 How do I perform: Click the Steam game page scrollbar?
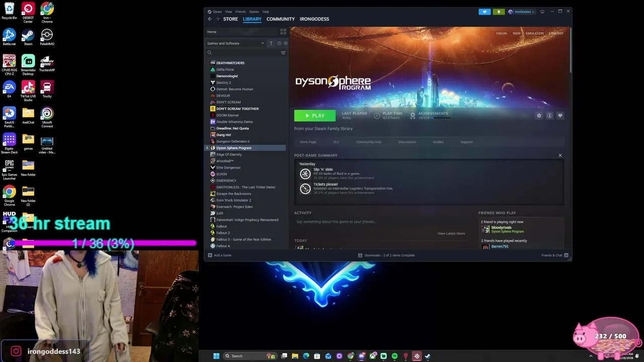click(x=571, y=50)
